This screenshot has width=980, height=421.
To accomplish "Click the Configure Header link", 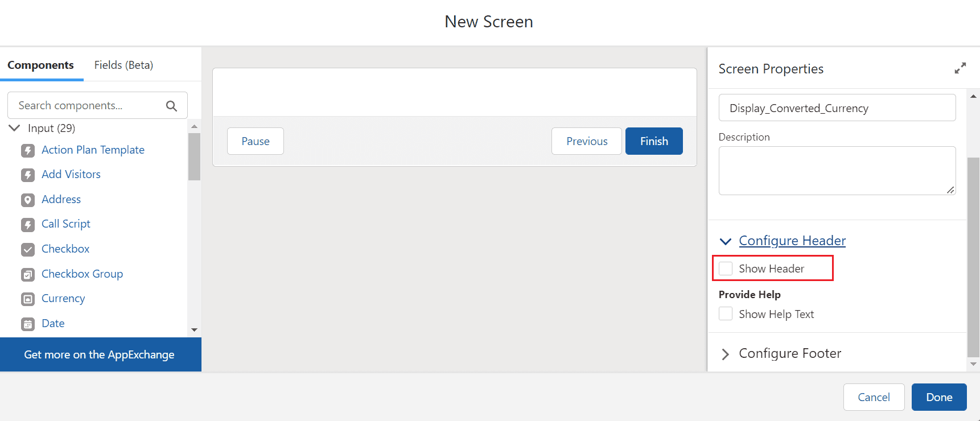I will coord(792,241).
